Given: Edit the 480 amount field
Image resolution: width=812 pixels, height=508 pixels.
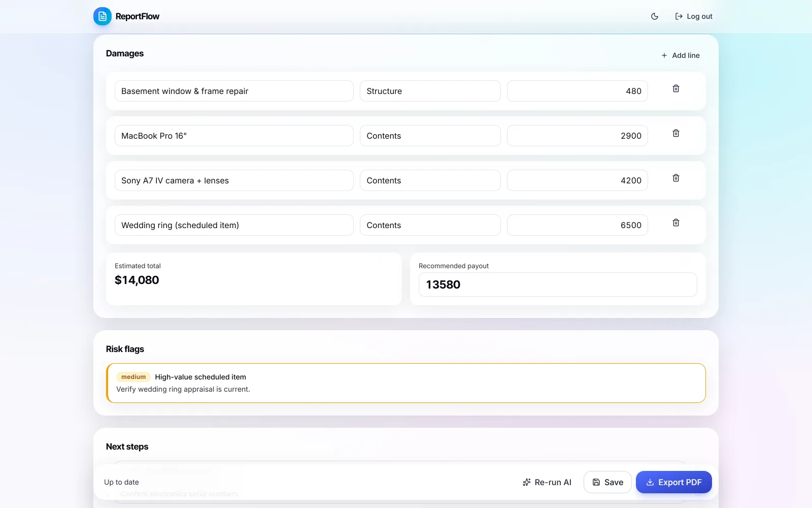Looking at the screenshot, I should [x=578, y=91].
